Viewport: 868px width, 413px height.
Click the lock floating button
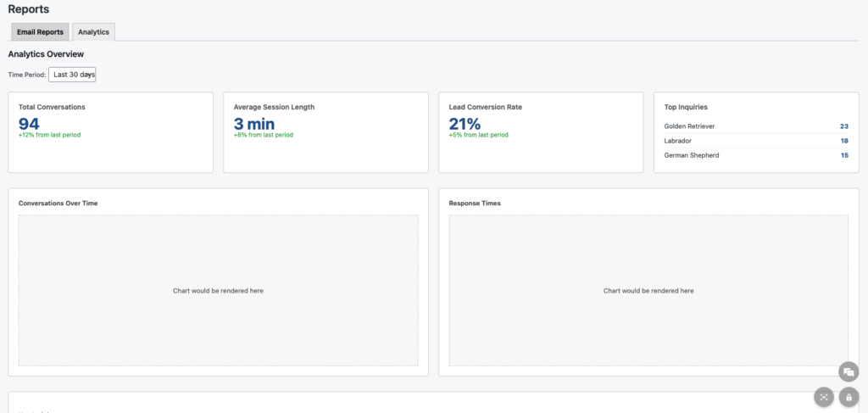849,397
